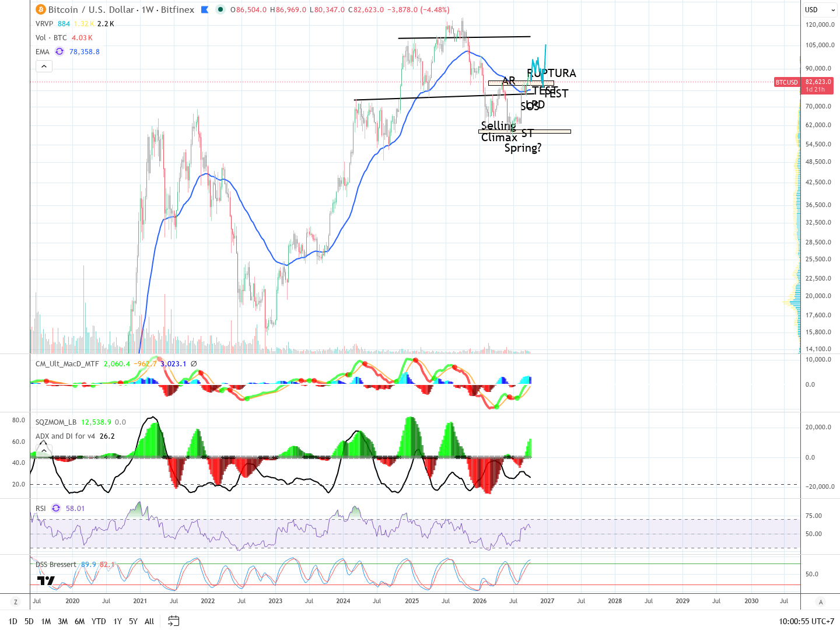The height and width of the screenshot is (630, 840).
Task: Click the RSI value 58.01
Action: coord(75,508)
